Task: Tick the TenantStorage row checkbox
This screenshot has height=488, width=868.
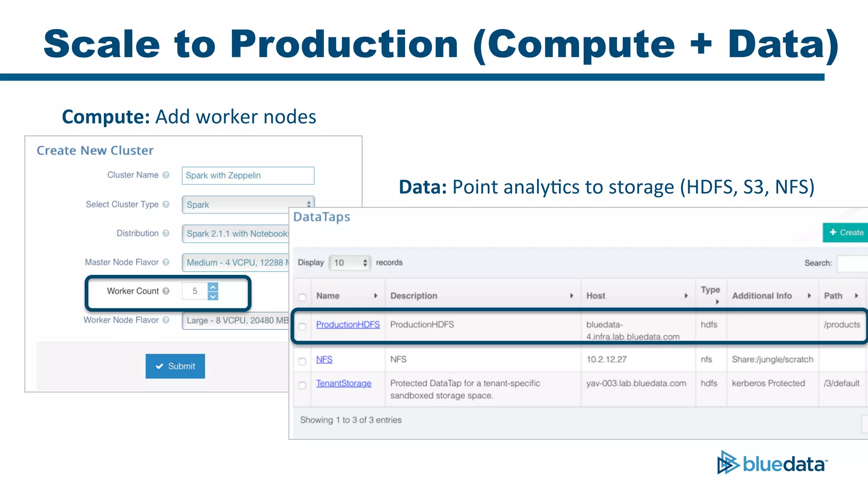Action: [302, 385]
